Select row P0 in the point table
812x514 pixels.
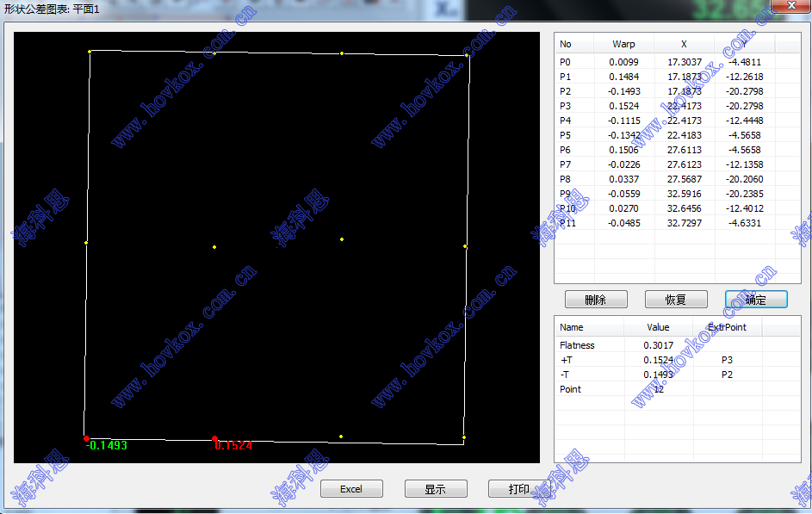(678, 62)
